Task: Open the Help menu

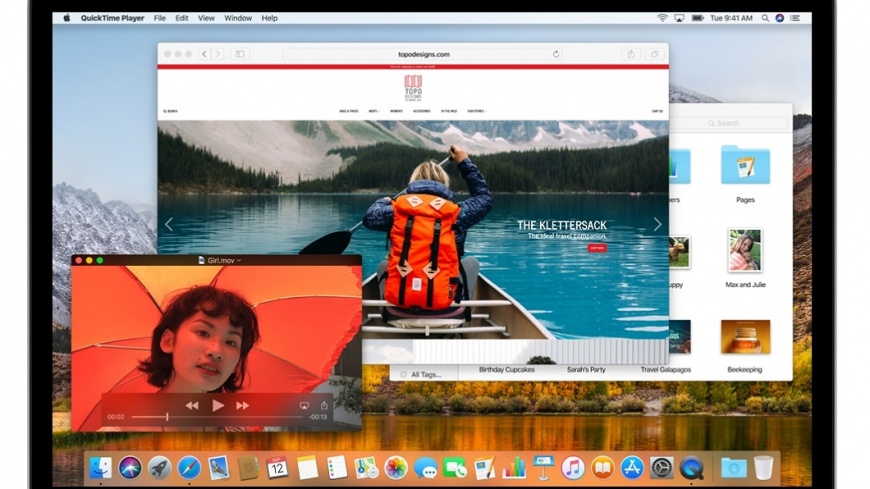Action: (270, 18)
